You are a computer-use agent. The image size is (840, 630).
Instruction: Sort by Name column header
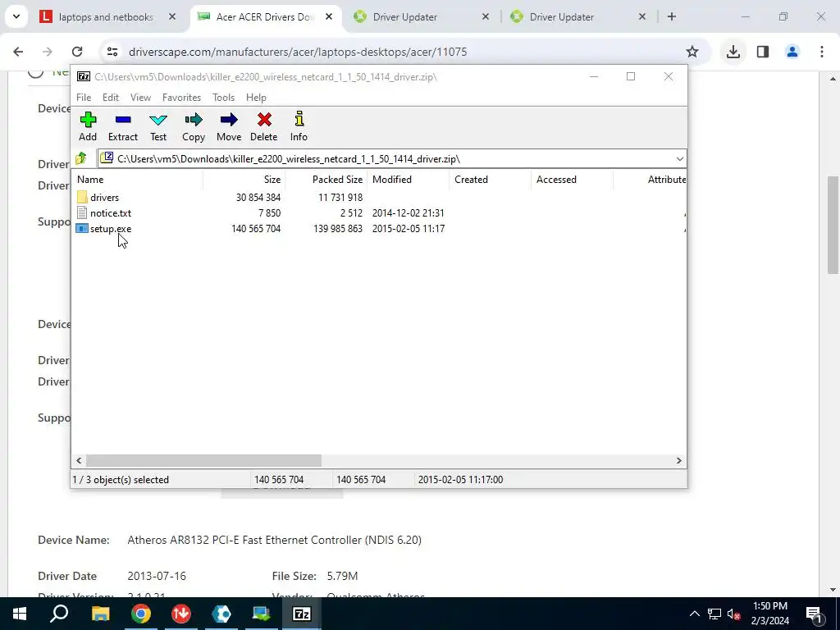(137, 180)
